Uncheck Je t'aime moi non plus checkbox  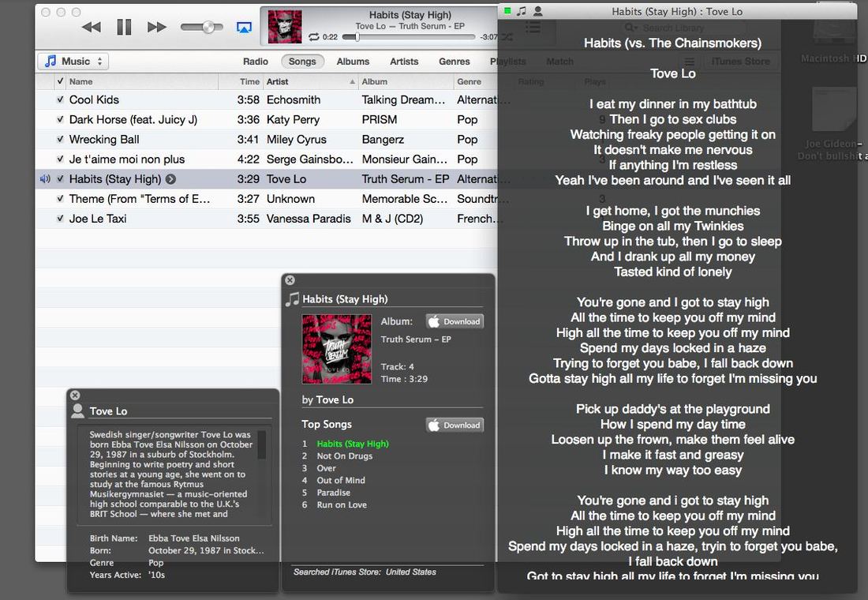pos(60,159)
